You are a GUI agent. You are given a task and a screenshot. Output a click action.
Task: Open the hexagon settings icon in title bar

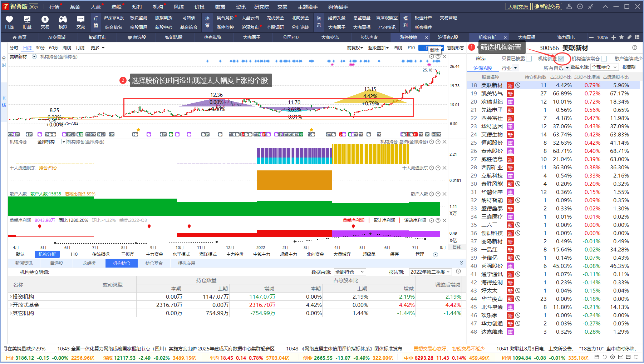tap(580, 6)
